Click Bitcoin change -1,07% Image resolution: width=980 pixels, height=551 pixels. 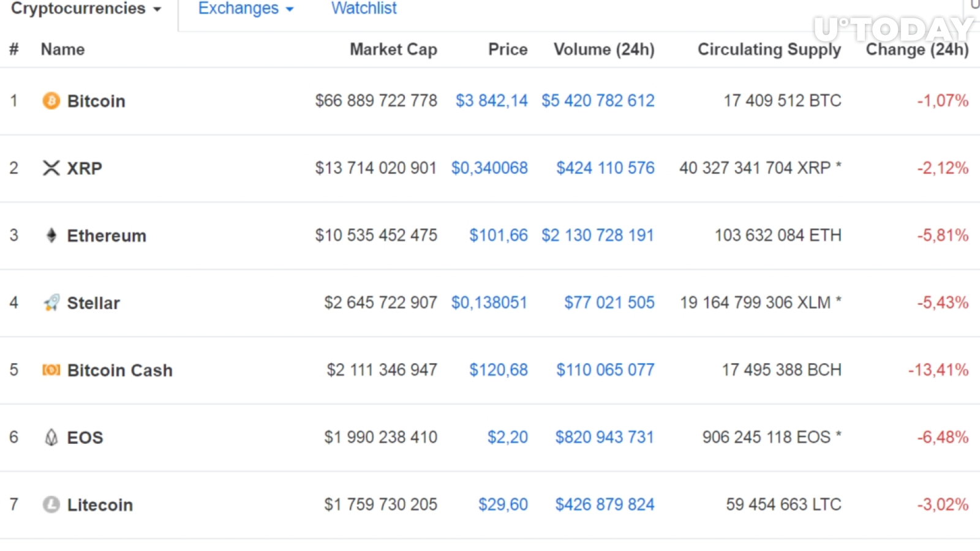point(943,100)
